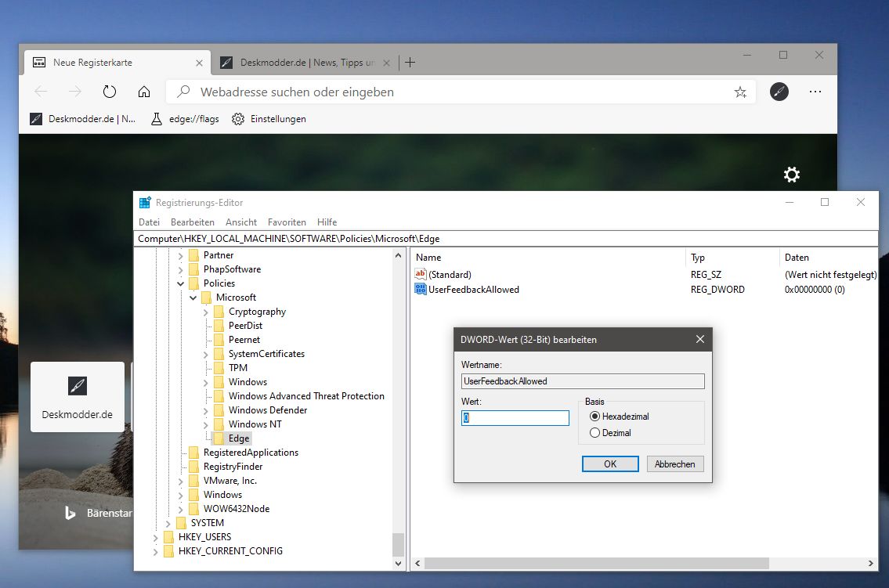Click OK in the DWORD dialog
Screen dimensions: 889x588
coord(610,464)
